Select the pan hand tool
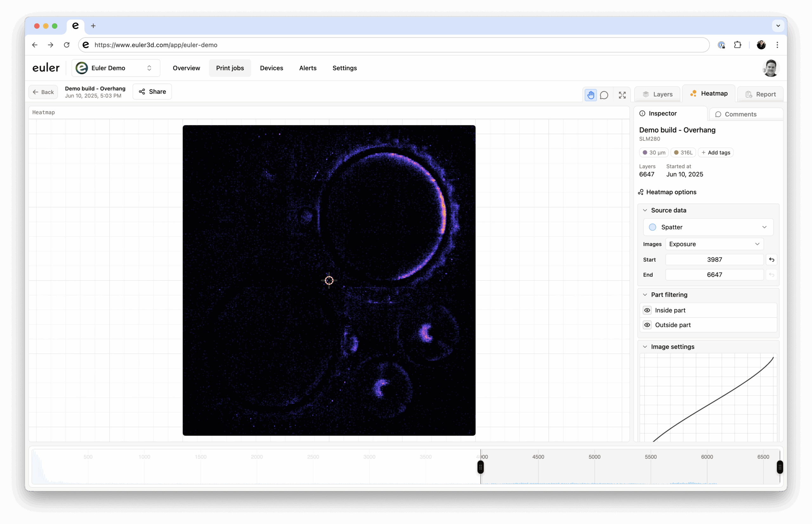812x524 pixels. 591,95
